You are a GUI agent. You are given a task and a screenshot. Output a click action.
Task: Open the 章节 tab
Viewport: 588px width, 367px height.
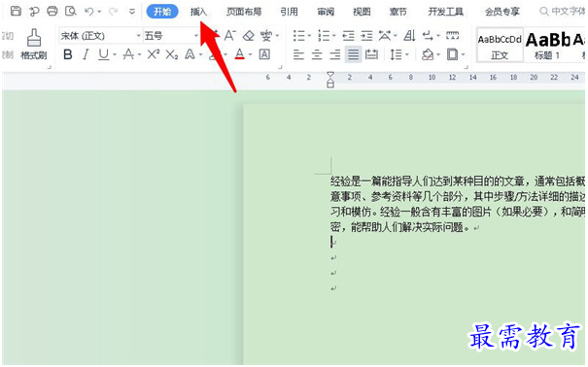398,12
